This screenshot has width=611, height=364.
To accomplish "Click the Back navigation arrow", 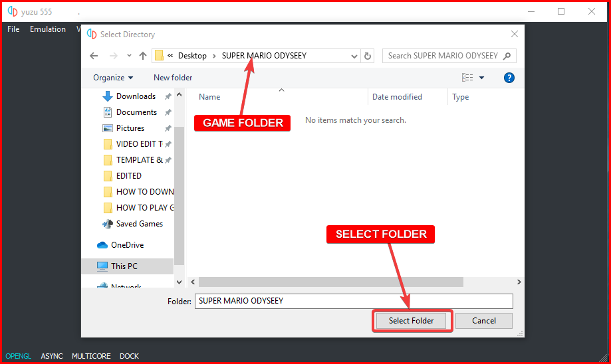I will pyautogui.click(x=94, y=56).
